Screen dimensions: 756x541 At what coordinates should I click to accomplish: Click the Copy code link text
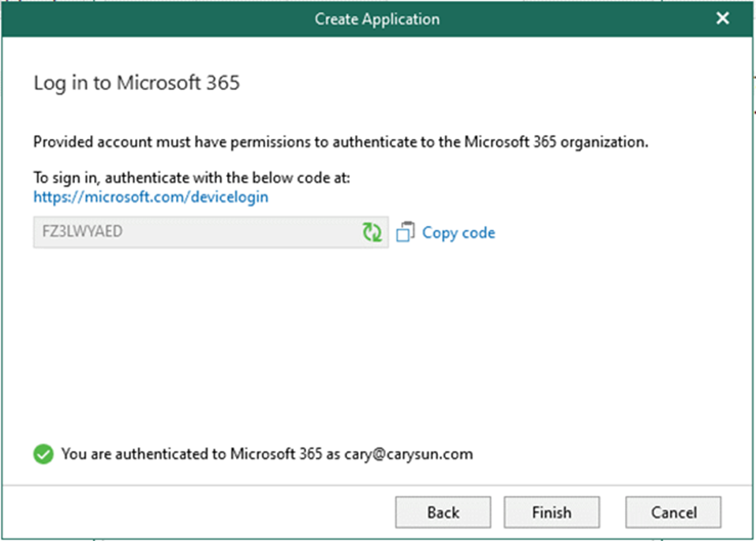(x=458, y=233)
